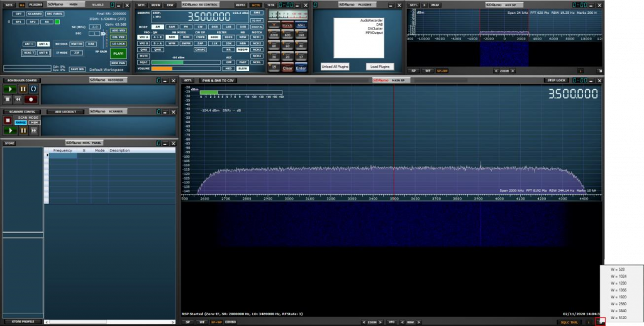Click the Load Plugins button
Screen dimensions: 644x326
[x=380, y=66]
